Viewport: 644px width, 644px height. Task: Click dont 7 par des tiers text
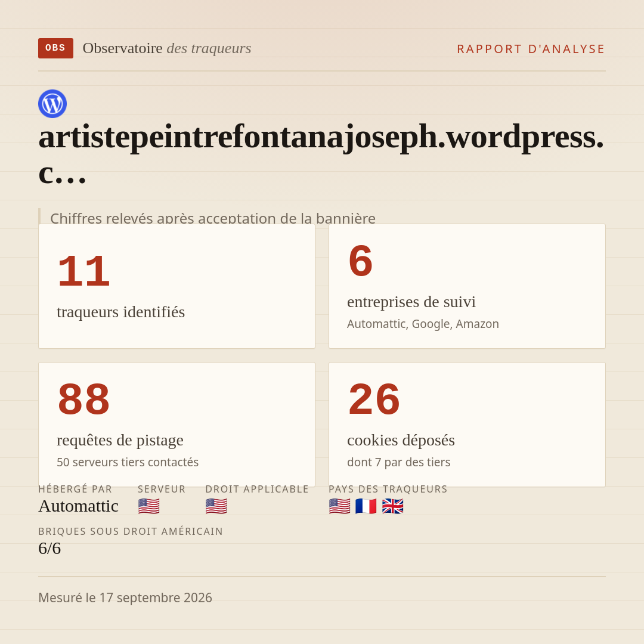[x=399, y=462]
